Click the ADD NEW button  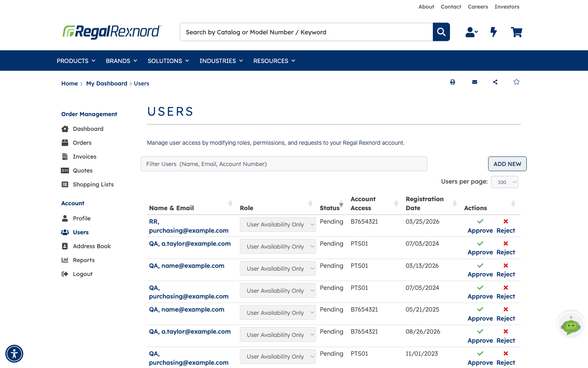pyautogui.click(x=507, y=164)
